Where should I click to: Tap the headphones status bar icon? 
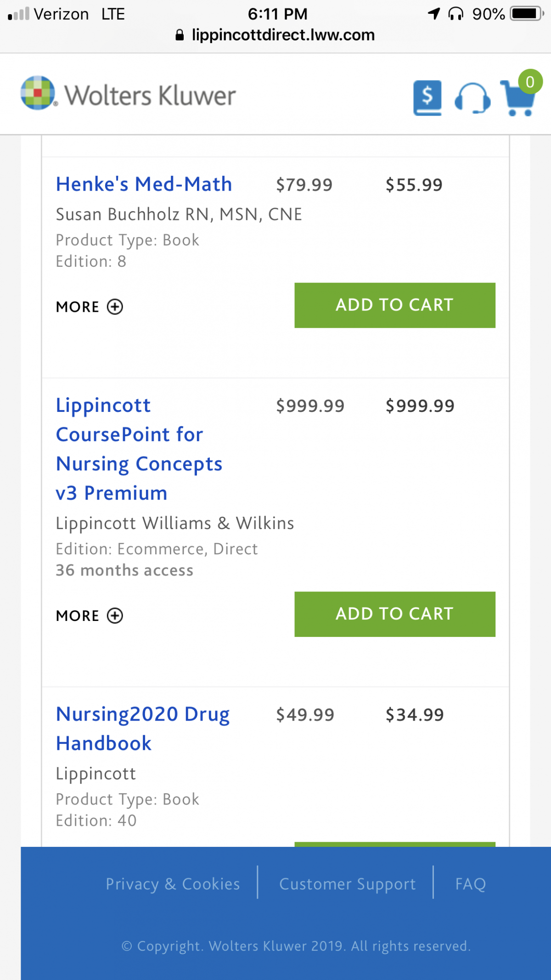coord(455,14)
